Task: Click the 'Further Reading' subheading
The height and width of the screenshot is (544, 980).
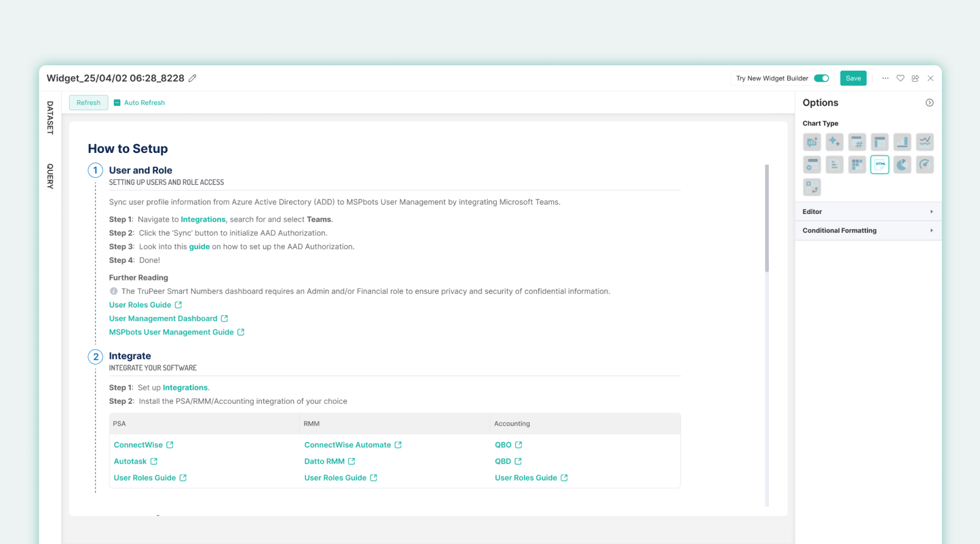Action: [139, 277]
